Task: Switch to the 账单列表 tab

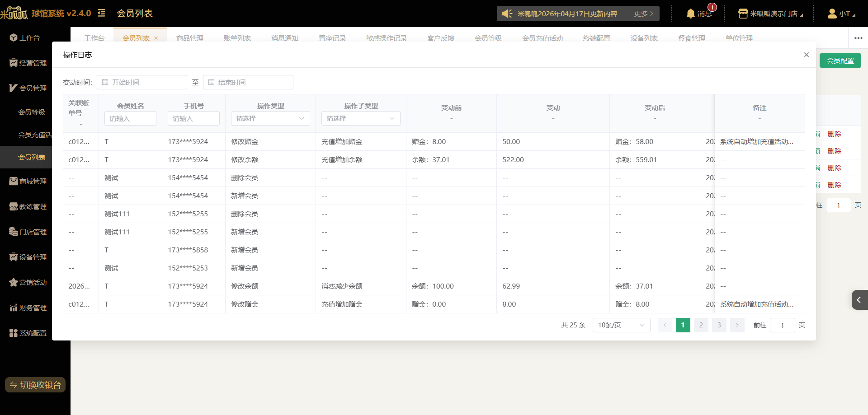Action: tap(237, 38)
